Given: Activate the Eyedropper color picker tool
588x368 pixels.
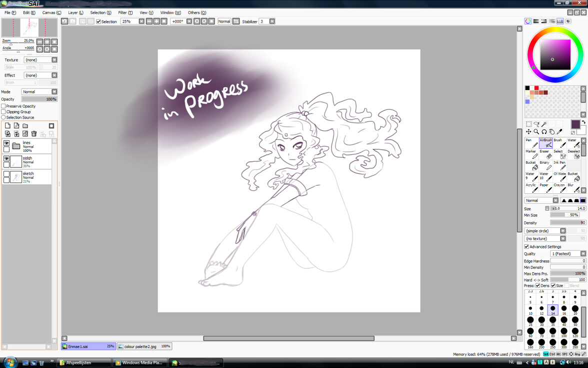Looking at the screenshot, I should click(x=559, y=132).
